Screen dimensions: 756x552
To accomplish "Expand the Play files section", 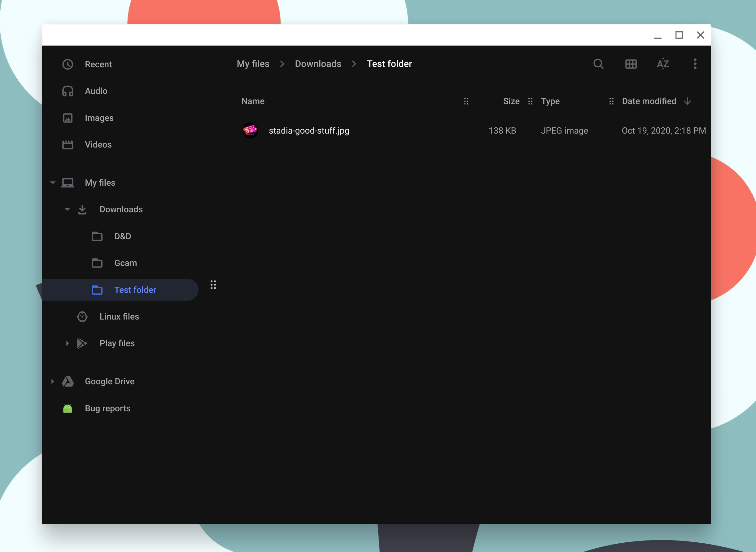I will pos(67,343).
